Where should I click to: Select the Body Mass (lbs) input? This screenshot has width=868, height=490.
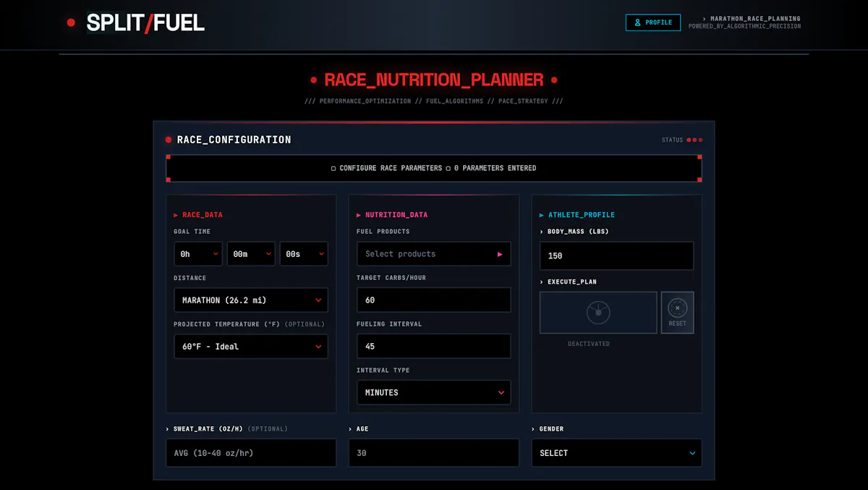tap(617, 255)
